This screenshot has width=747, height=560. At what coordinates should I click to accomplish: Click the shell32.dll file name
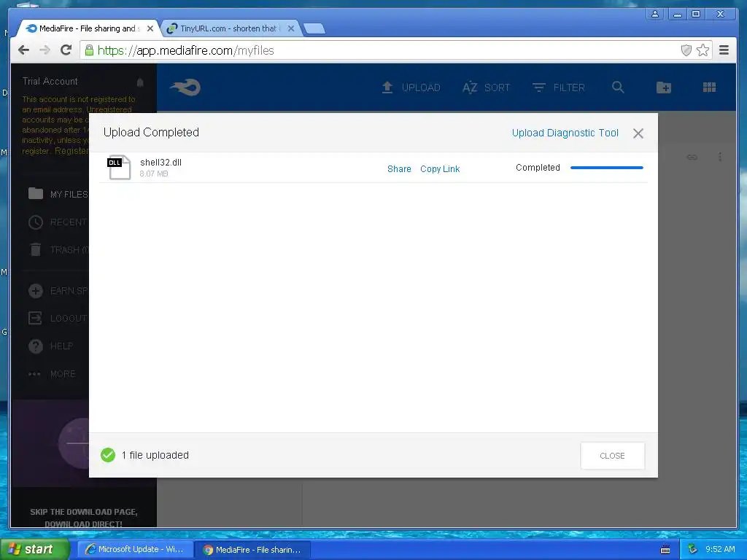[160, 163]
